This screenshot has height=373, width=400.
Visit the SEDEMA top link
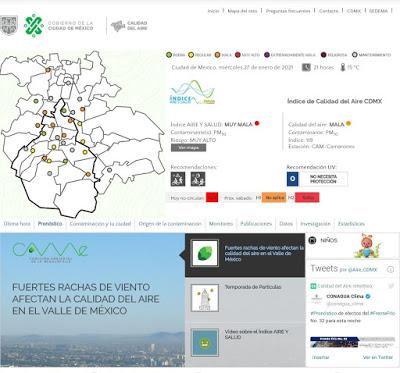coord(378,11)
